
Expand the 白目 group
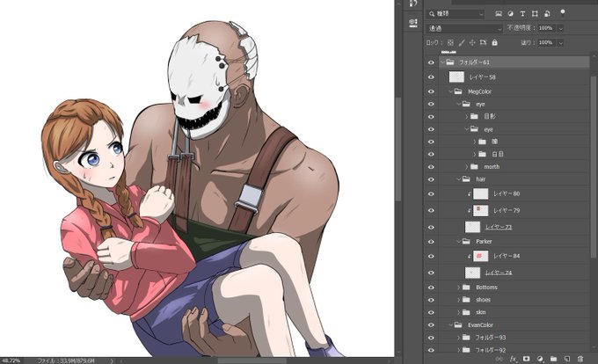474,154
